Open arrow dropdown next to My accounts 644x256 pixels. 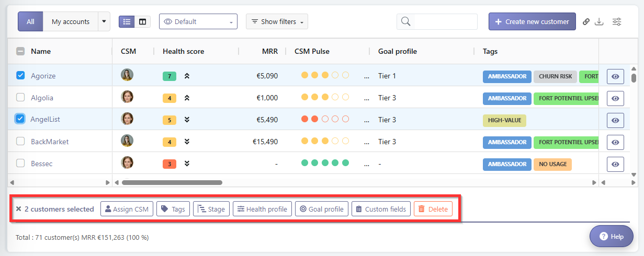104,21
